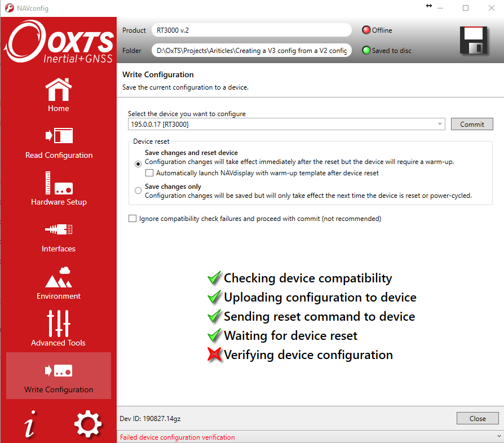The height and width of the screenshot is (443, 504).
Task: Click the 'Write Configuration' page heading
Action: [158, 74]
